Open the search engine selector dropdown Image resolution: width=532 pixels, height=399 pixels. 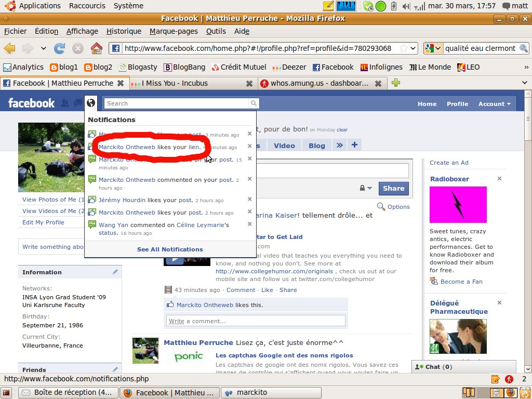pyautogui.click(x=433, y=48)
